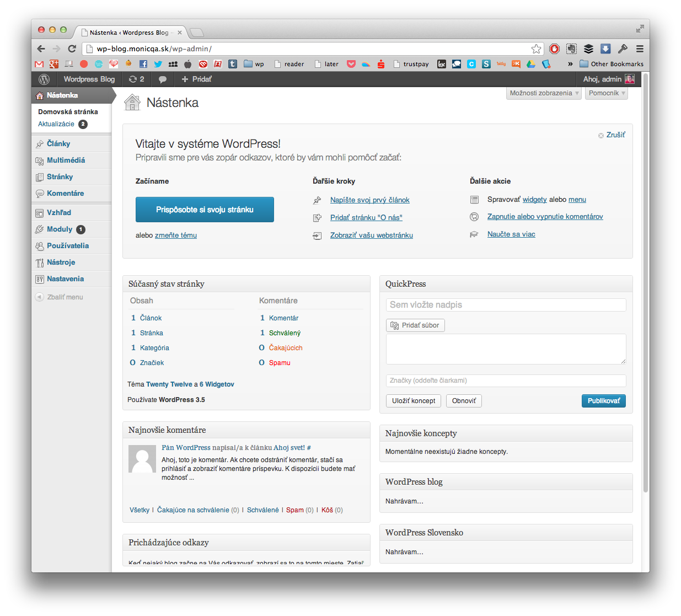Open the Možnosti zobrazenia dropdown
The image size is (681, 616).
(543, 93)
